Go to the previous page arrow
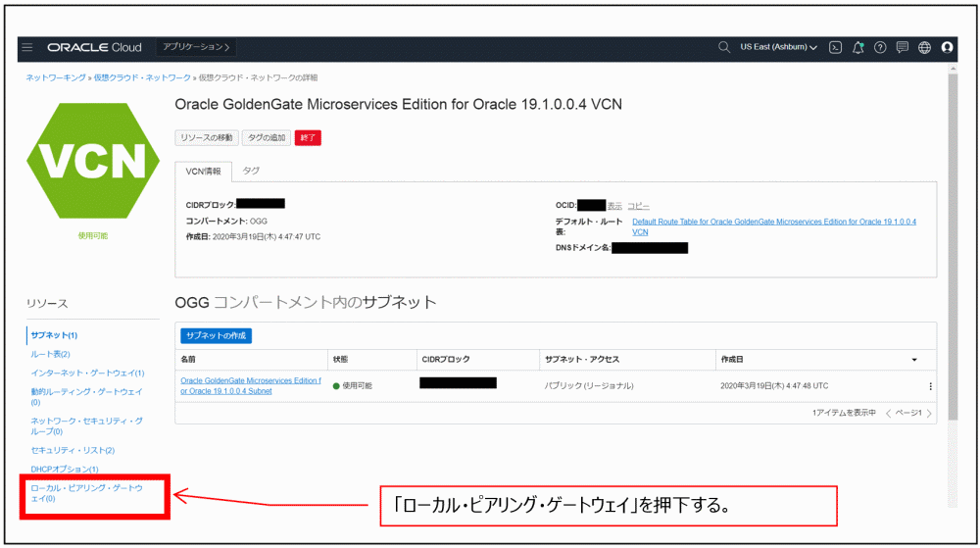 click(888, 413)
